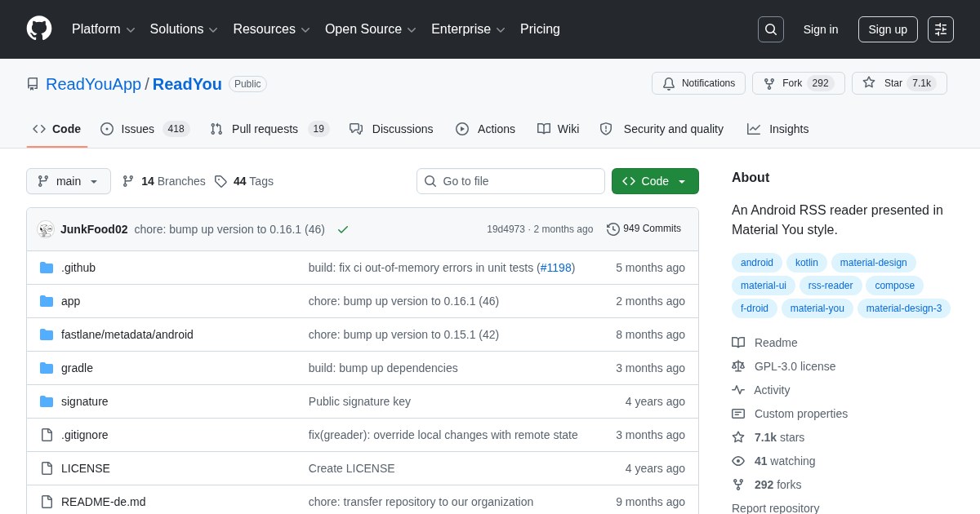980x514 pixels.
Task: Select the material-you topic tag
Action: click(817, 308)
